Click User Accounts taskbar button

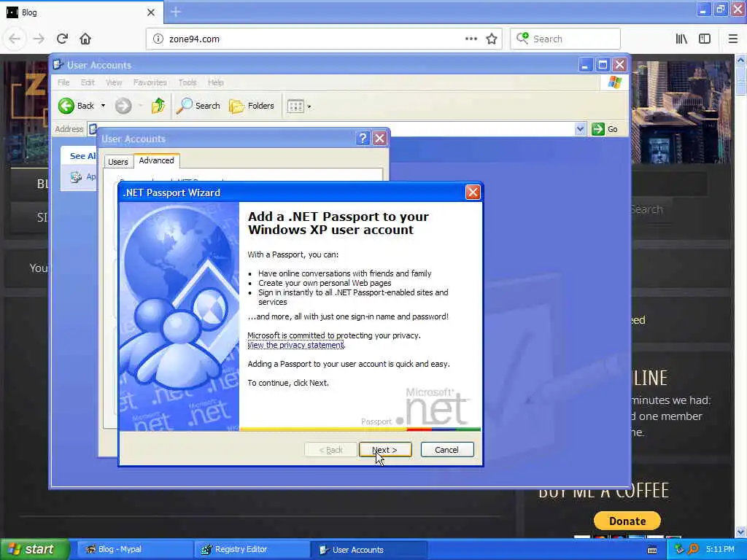pos(368,550)
